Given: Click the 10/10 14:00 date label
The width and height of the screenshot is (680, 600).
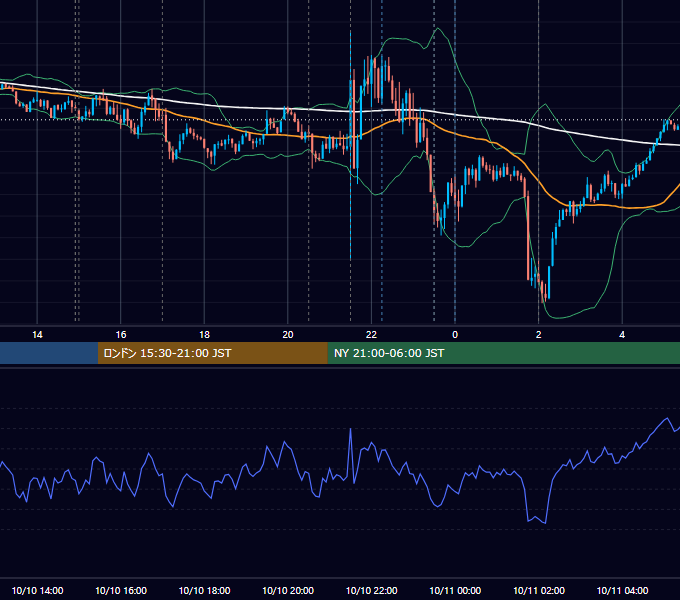Looking at the screenshot, I should (37, 590).
